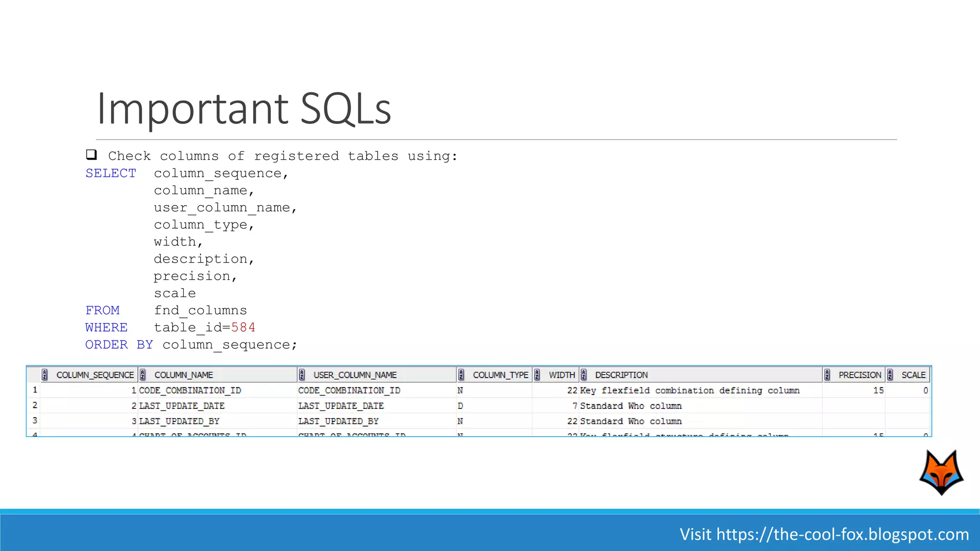Click the DESCRIPTION column header
980x551 pixels.
[621, 375]
